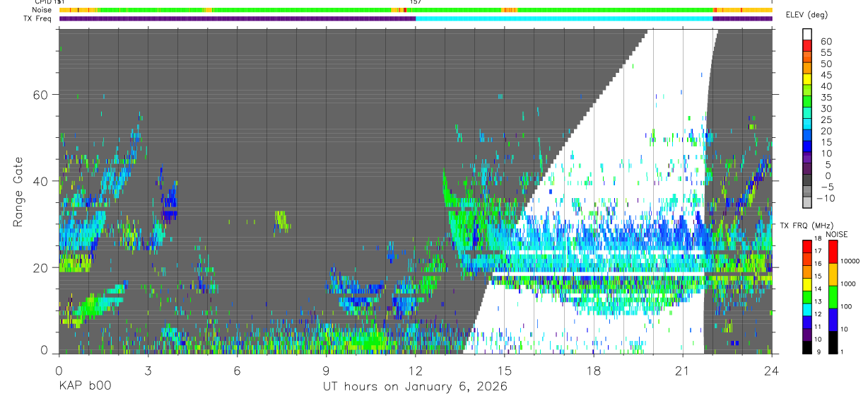Click the purple TX Freq timeline section before hour 12
Viewport: 868px width, 401px height.
[237, 18]
